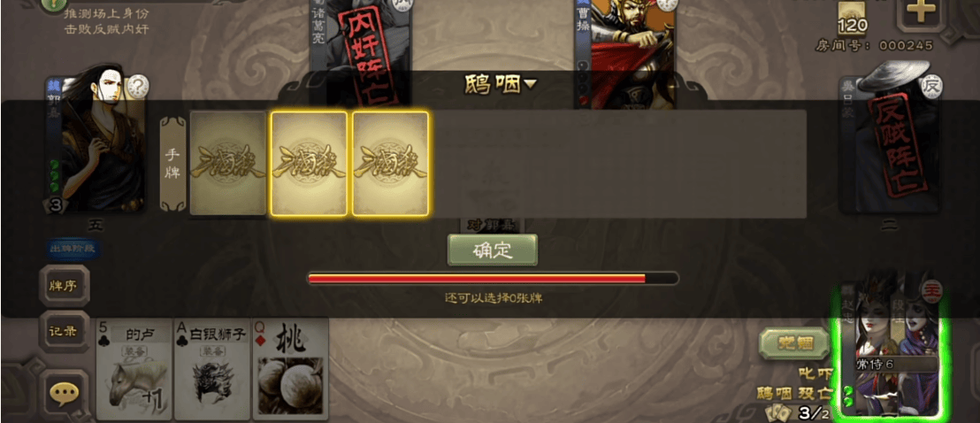Click the hand card count icon showing 3/2
The width and height of the screenshot is (980, 423).
pos(798,413)
